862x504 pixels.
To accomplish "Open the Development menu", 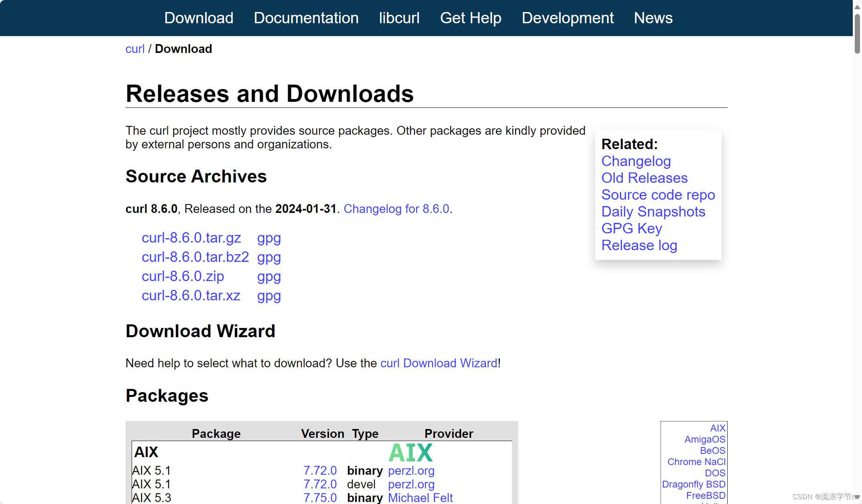I will (x=567, y=18).
